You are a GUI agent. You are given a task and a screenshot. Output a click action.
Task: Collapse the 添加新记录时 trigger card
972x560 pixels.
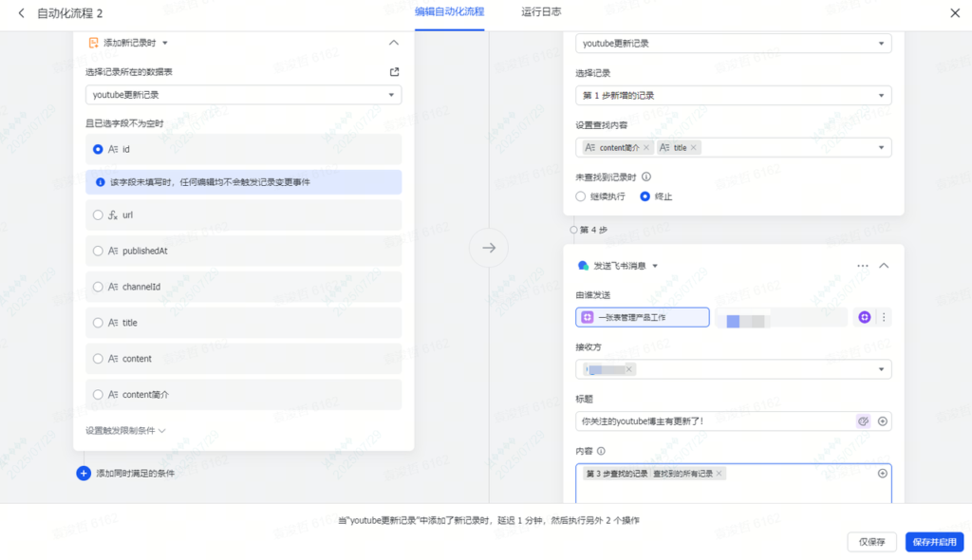click(x=394, y=43)
